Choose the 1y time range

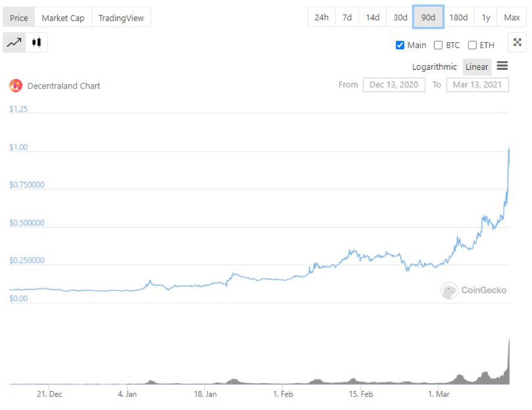[x=486, y=17]
